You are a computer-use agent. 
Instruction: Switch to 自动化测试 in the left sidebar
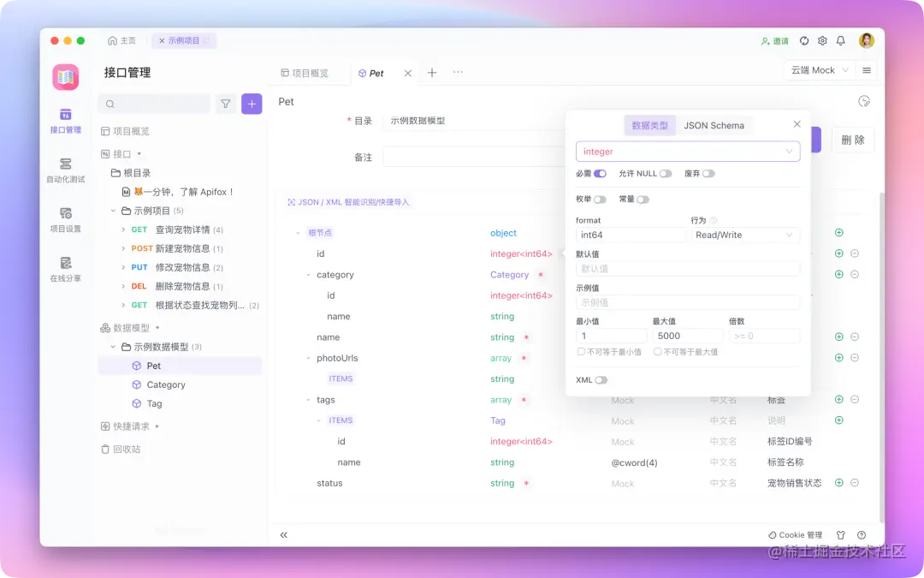[x=66, y=170]
